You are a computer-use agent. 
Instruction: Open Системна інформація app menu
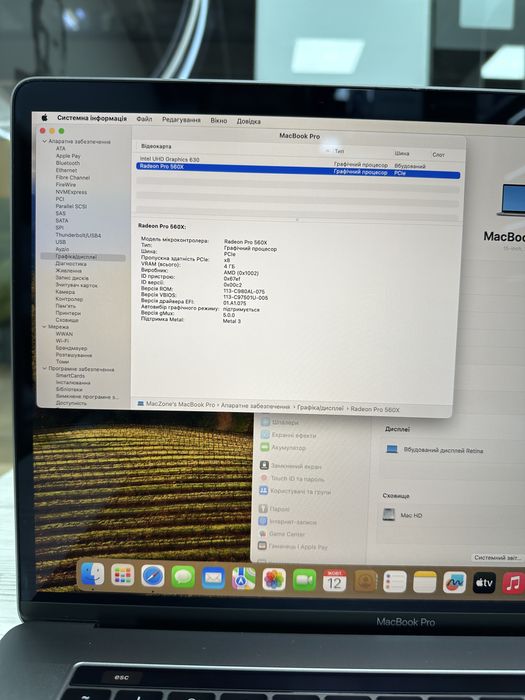92,118
